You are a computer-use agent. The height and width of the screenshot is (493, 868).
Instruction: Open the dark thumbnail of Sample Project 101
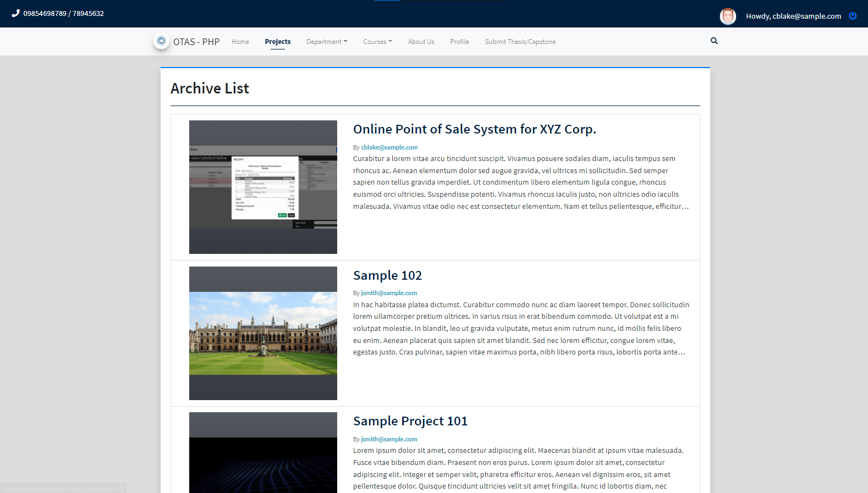click(263, 452)
